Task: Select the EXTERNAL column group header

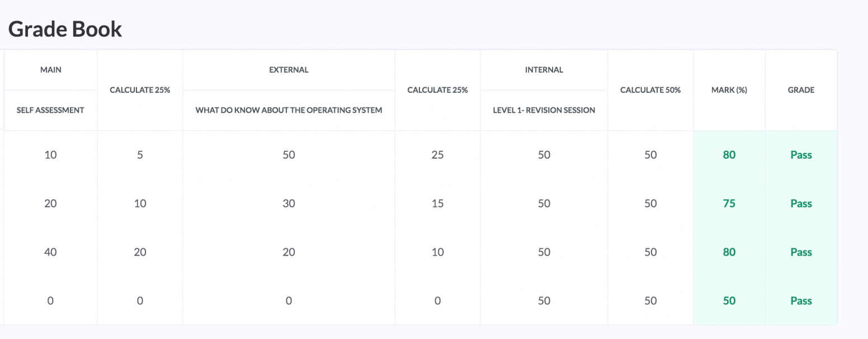Action: (x=289, y=70)
